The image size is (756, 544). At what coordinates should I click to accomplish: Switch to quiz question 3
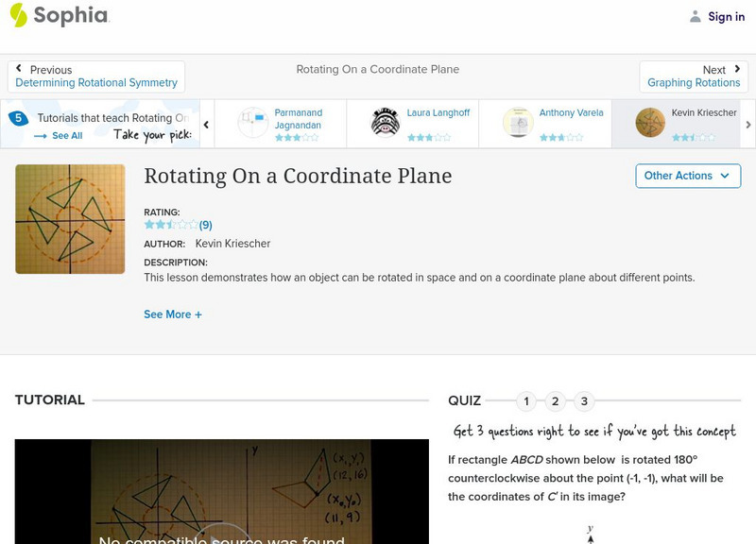585,400
